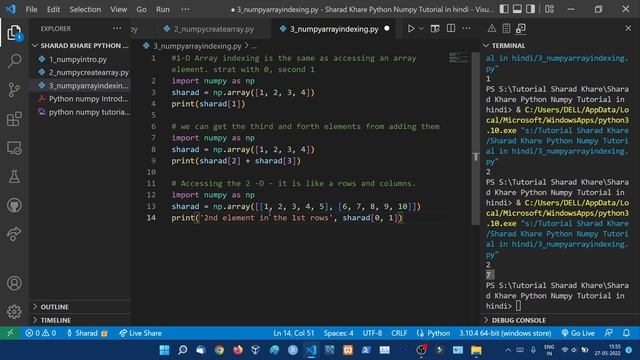This screenshot has width=640, height=360.
Task: Toggle bottom panel visibility
Action: pyautogui.click(x=517, y=9)
